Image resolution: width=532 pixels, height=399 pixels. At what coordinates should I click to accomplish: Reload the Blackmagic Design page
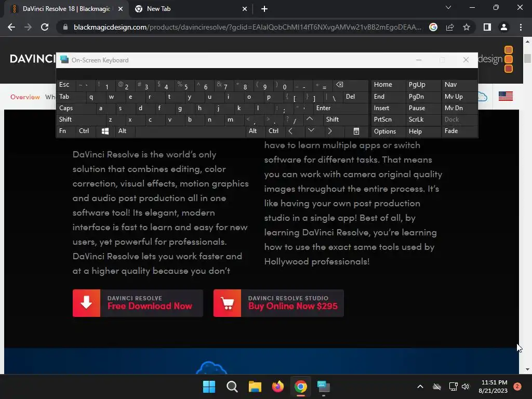[45, 27]
